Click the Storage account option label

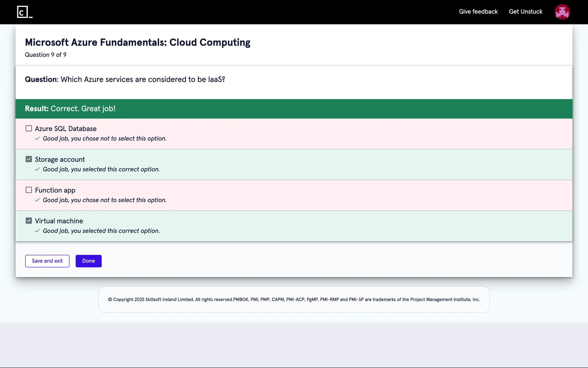(60, 159)
